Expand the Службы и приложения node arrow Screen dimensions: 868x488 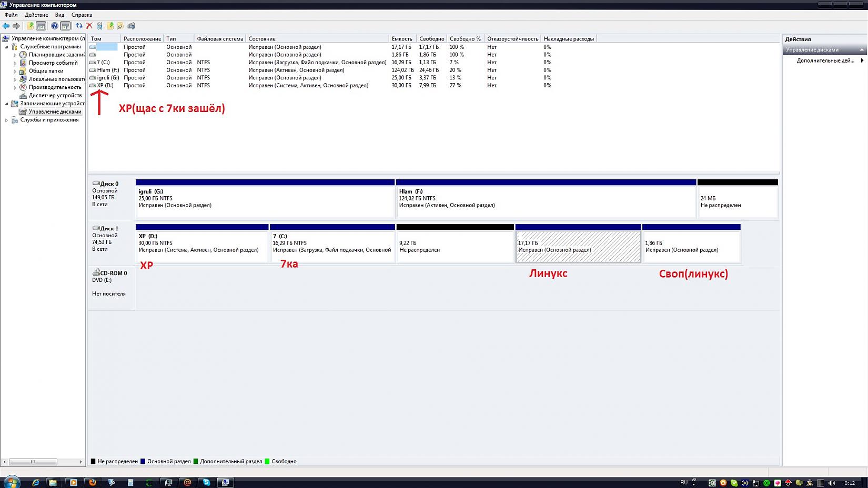pyautogui.click(x=7, y=120)
